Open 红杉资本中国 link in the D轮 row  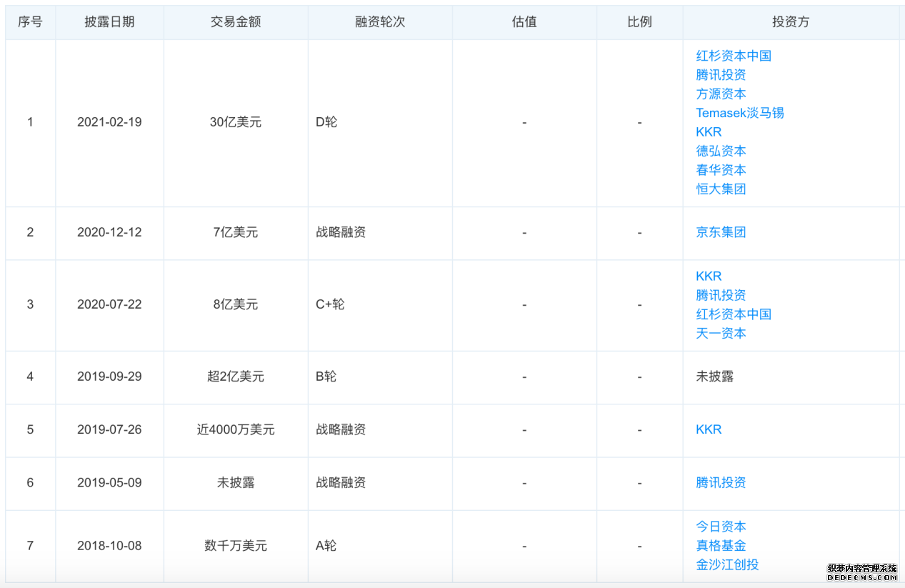(x=734, y=56)
